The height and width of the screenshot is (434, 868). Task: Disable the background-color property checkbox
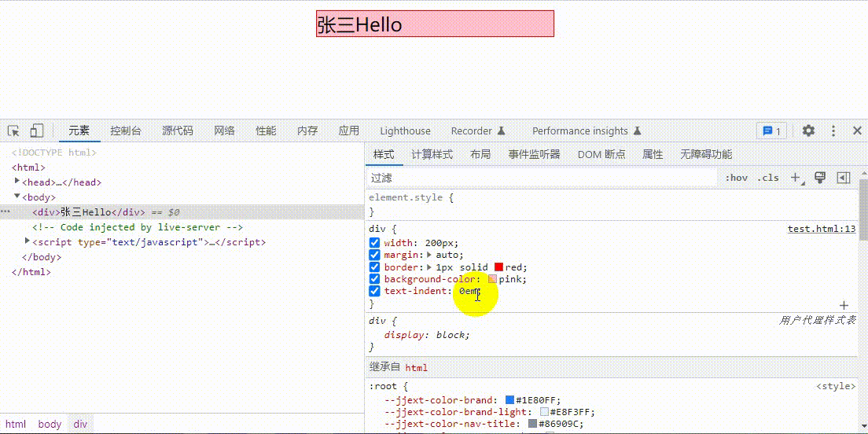point(375,279)
